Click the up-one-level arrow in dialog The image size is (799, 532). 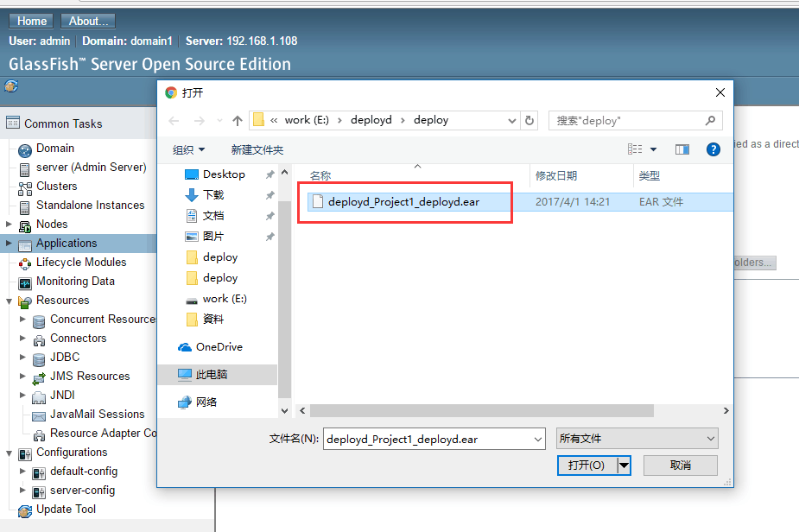(237, 121)
